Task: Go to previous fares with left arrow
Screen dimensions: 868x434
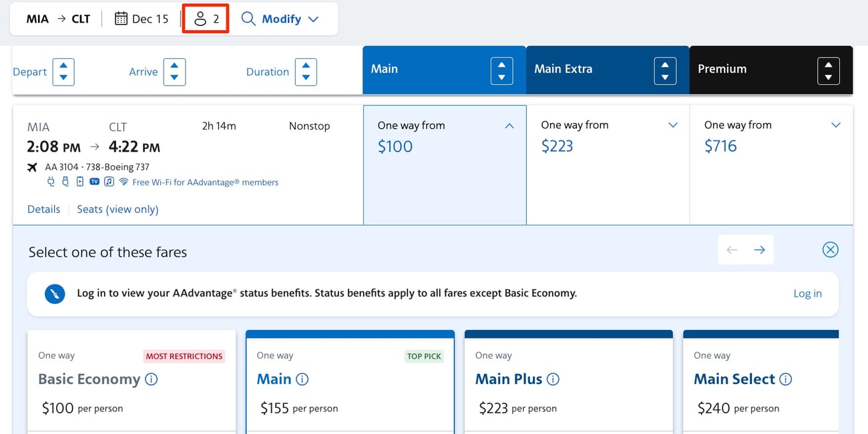Action: [x=732, y=250]
